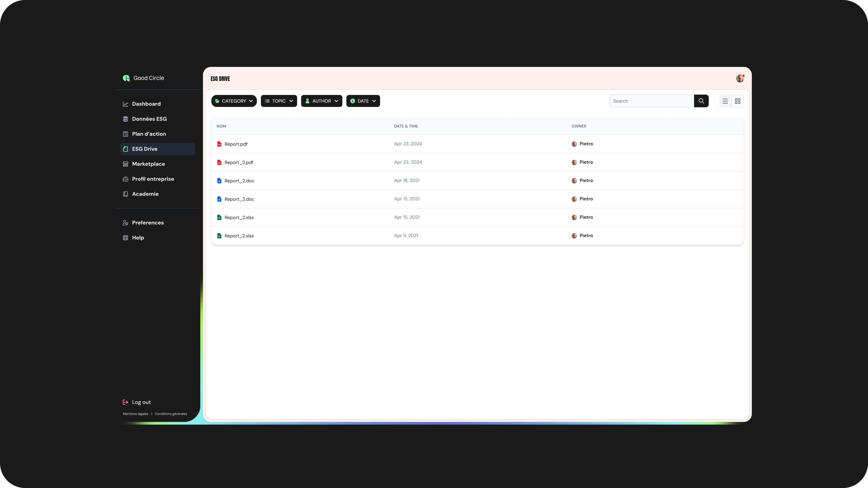
Task: Focus the Search input field
Action: 651,101
